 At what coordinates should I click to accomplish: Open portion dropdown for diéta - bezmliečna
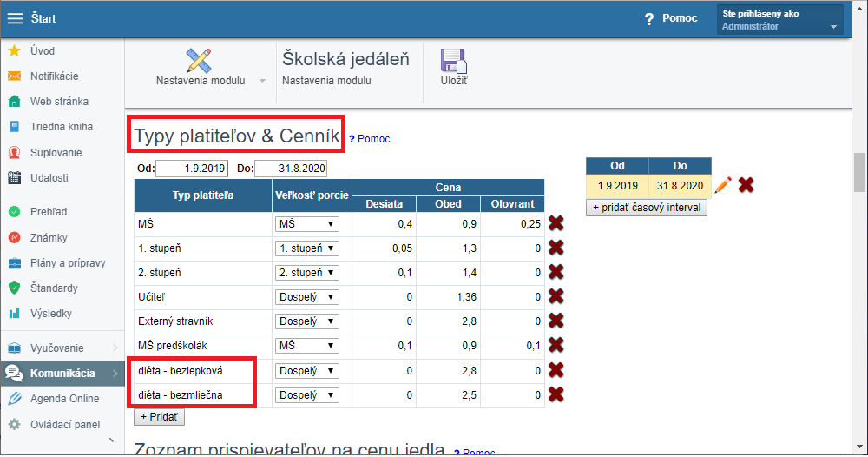pos(306,395)
